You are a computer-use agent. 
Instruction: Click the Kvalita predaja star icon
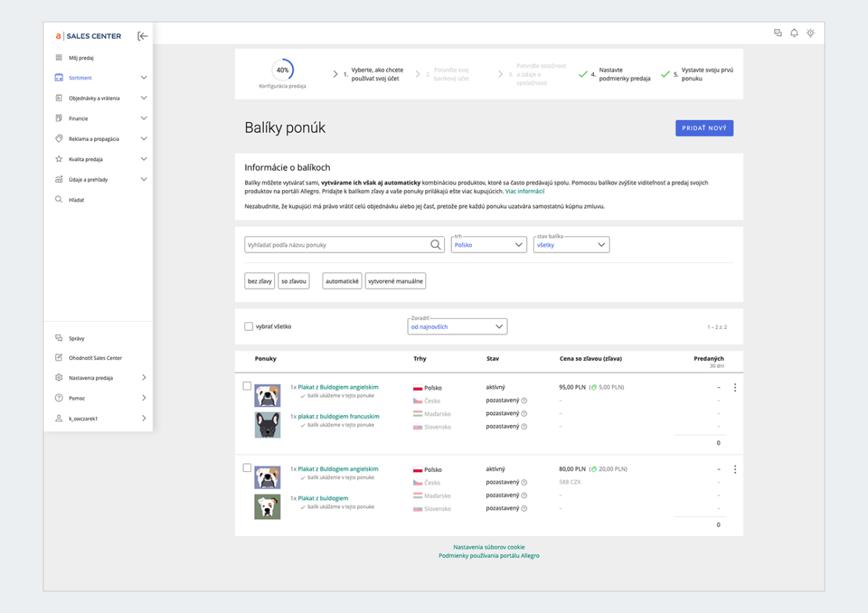click(x=59, y=158)
